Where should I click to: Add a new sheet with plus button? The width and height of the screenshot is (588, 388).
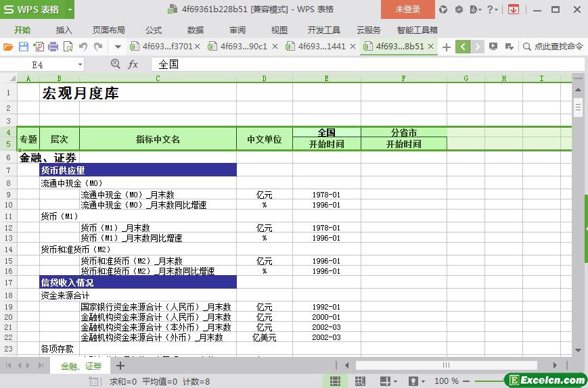tap(120, 366)
